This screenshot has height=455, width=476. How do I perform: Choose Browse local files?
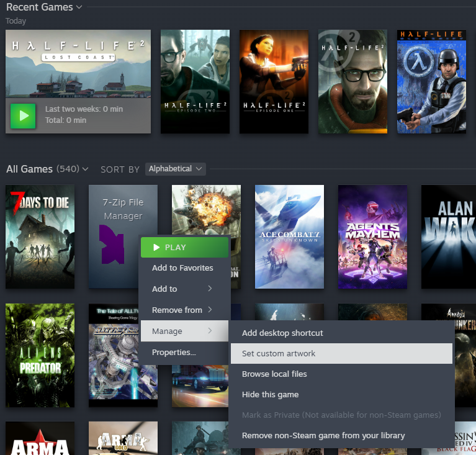pyautogui.click(x=341, y=374)
